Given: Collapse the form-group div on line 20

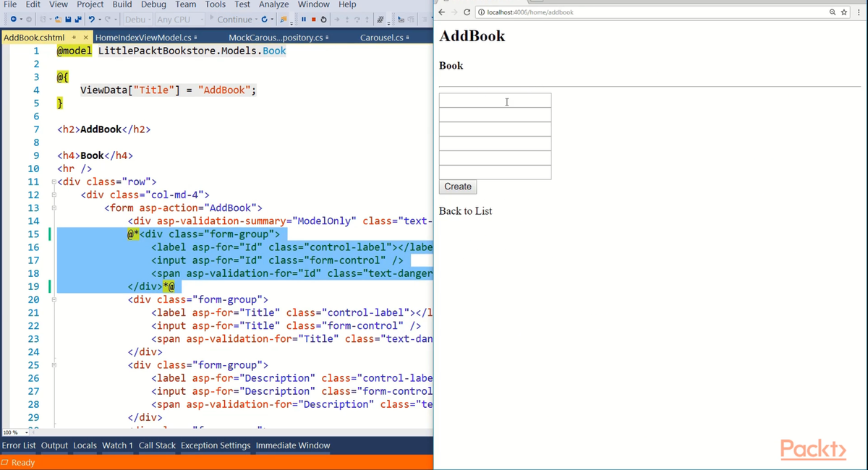Looking at the screenshot, I should (54, 299).
